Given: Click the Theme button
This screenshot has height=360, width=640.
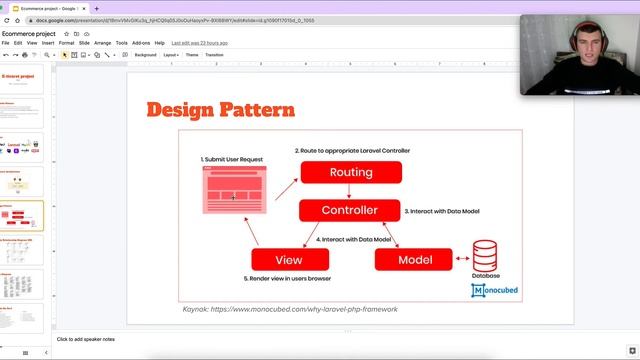Looking at the screenshot, I should [x=192, y=55].
